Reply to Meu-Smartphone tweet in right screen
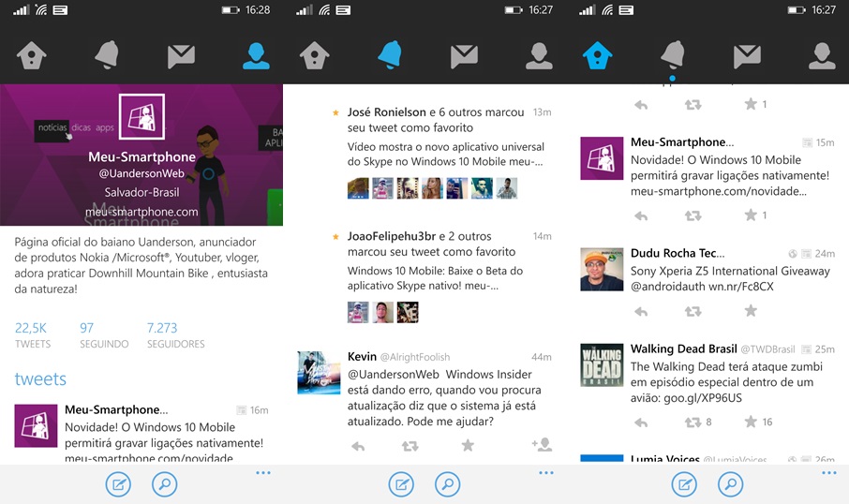 [641, 216]
